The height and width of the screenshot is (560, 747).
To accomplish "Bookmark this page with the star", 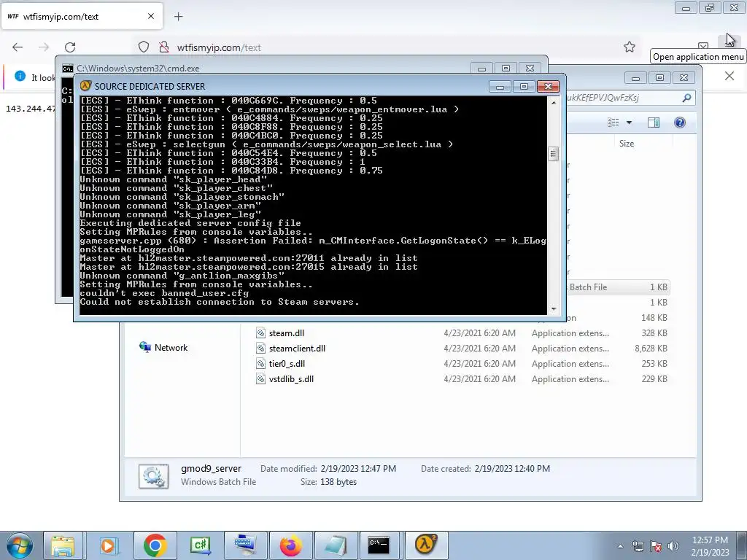I will (630, 47).
